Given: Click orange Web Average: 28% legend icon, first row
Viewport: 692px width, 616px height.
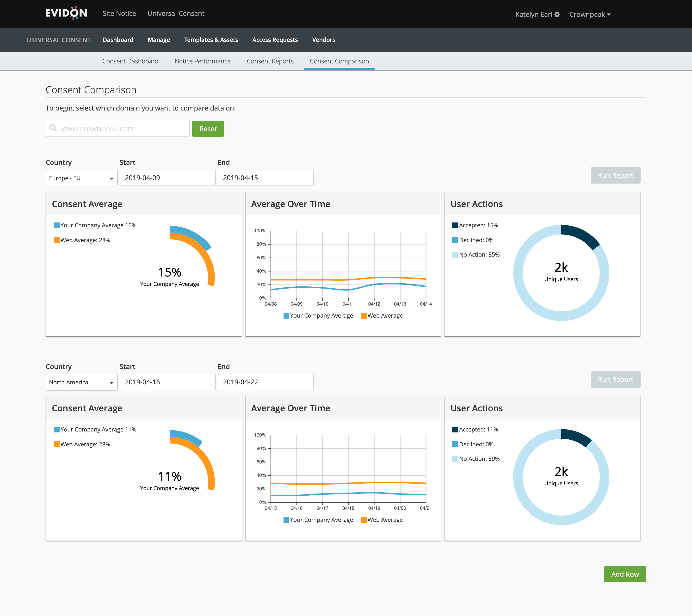Looking at the screenshot, I should (56, 240).
